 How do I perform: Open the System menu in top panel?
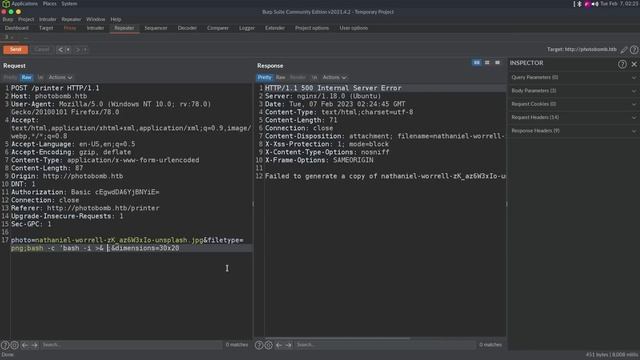[69, 4]
